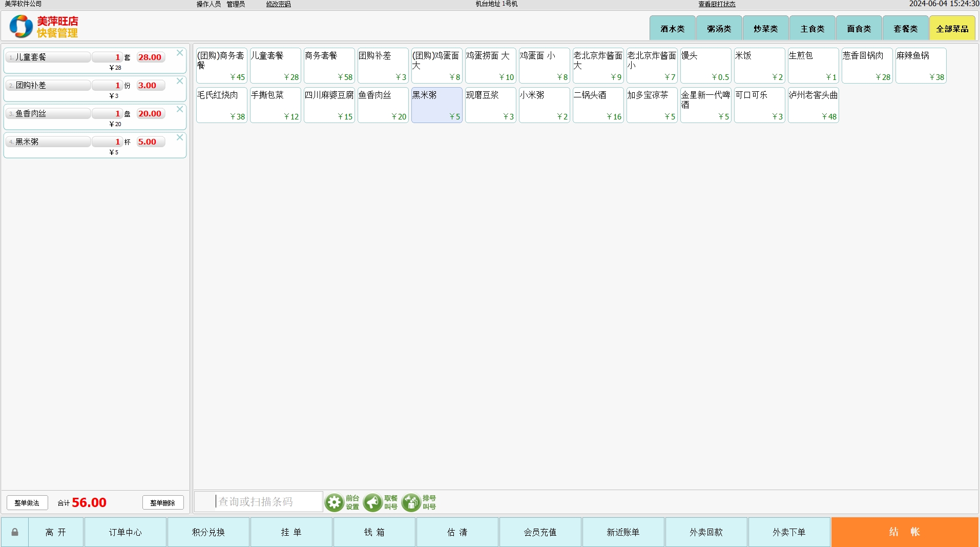980x547 pixels.
Task: Click the 排号叫号 queue icon
Action: pos(411,502)
